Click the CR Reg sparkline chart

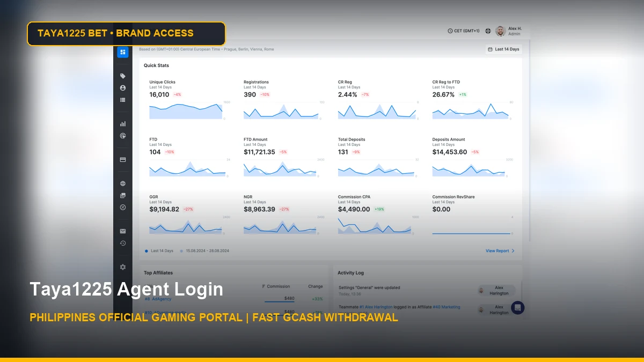pyautogui.click(x=377, y=110)
